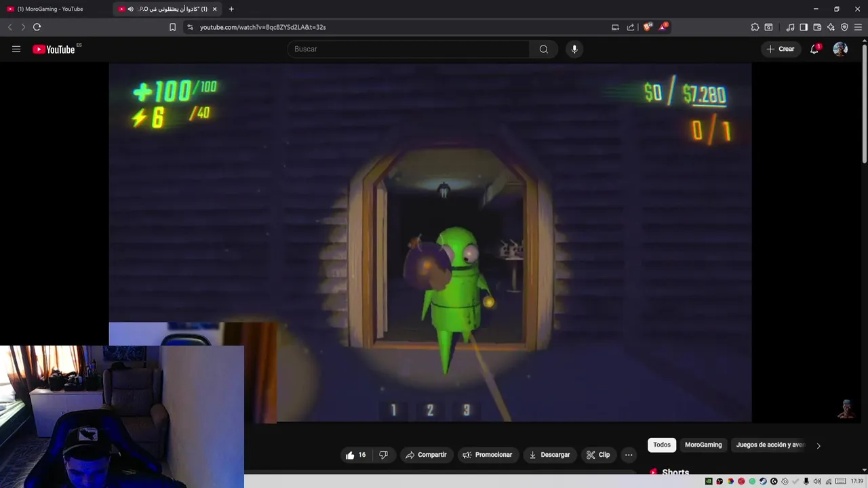
Task: Click the video player area
Action: pos(430,243)
